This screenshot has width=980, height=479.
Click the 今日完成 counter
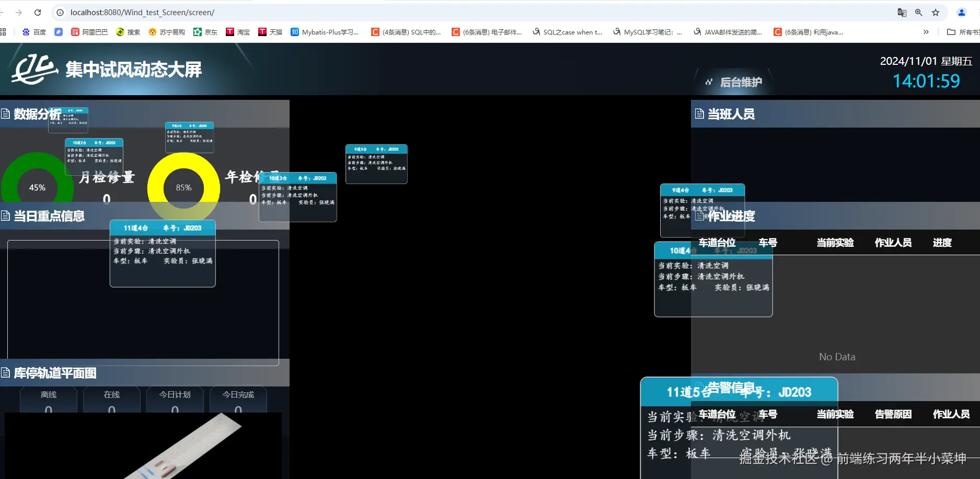[x=238, y=400]
